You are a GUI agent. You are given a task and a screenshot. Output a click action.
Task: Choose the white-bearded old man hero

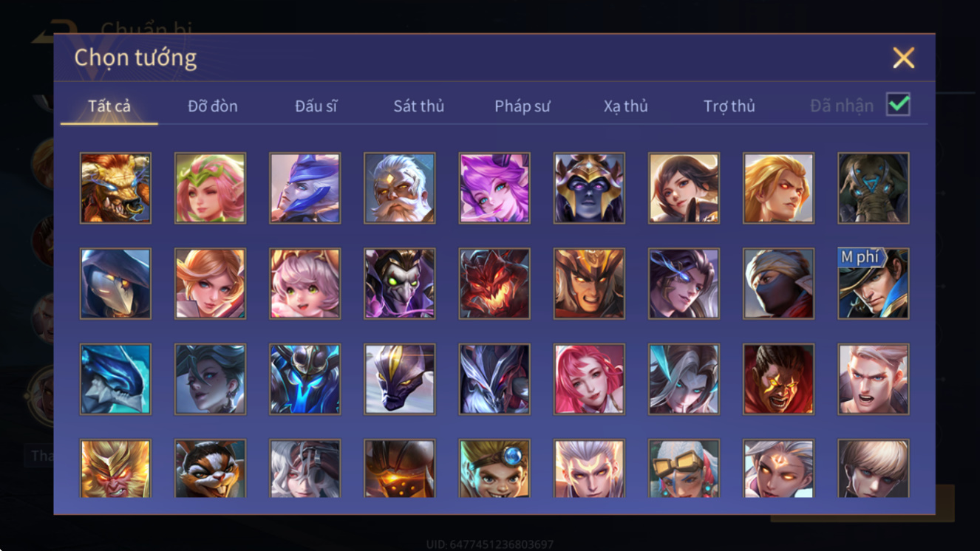[x=400, y=188]
